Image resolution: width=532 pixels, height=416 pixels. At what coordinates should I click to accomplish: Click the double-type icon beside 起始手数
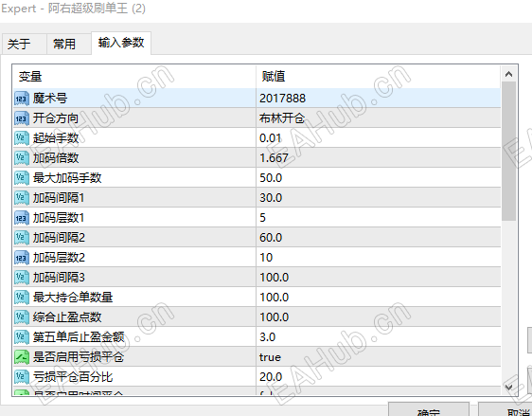tap(22, 138)
